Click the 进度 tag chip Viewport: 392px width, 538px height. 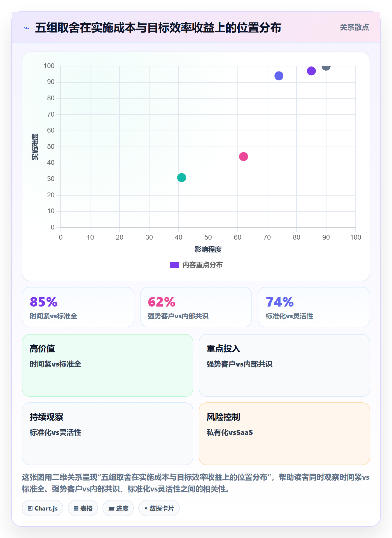[x=118, y=508]
